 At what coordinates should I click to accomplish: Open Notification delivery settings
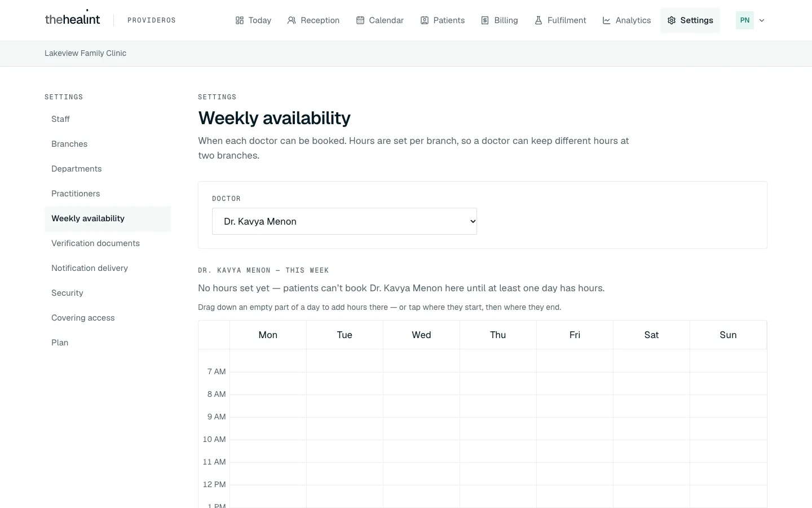[108, 268]
